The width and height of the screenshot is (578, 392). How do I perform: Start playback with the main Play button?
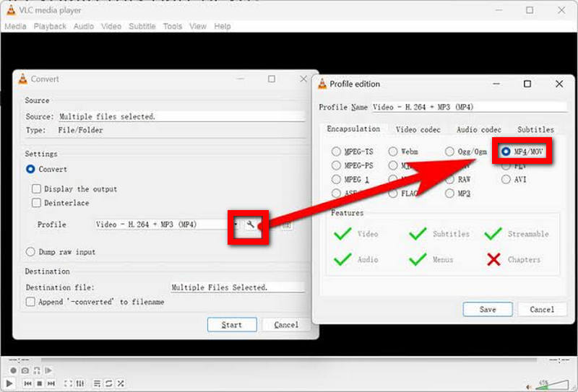[10, 383]
